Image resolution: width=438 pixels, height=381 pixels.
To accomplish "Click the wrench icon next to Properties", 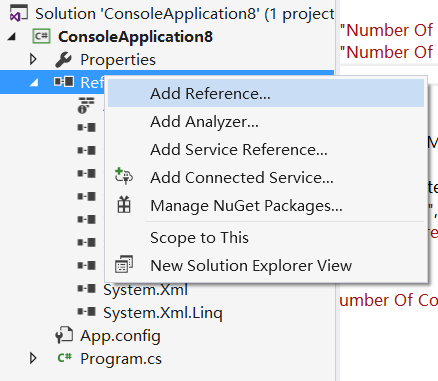I will pyautogui.click(x=63, y=60).
